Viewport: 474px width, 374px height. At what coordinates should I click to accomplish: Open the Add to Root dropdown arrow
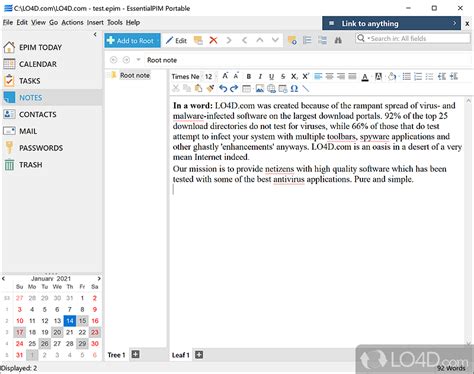[x=158, y=41]
